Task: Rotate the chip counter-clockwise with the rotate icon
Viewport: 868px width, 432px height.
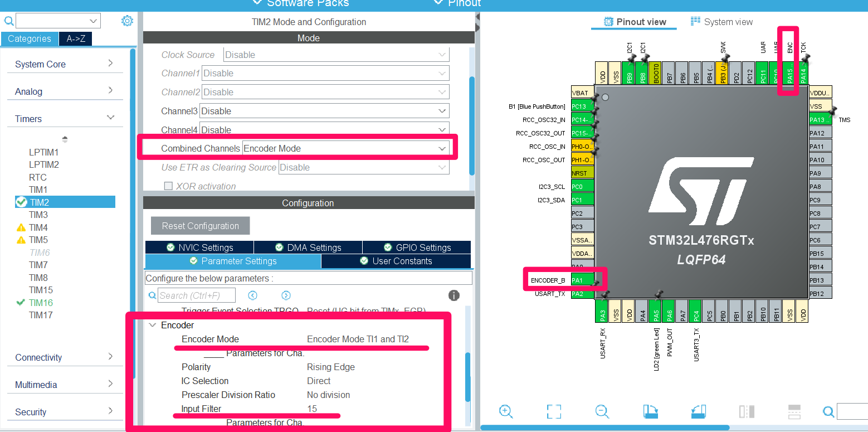Action: 699,411
